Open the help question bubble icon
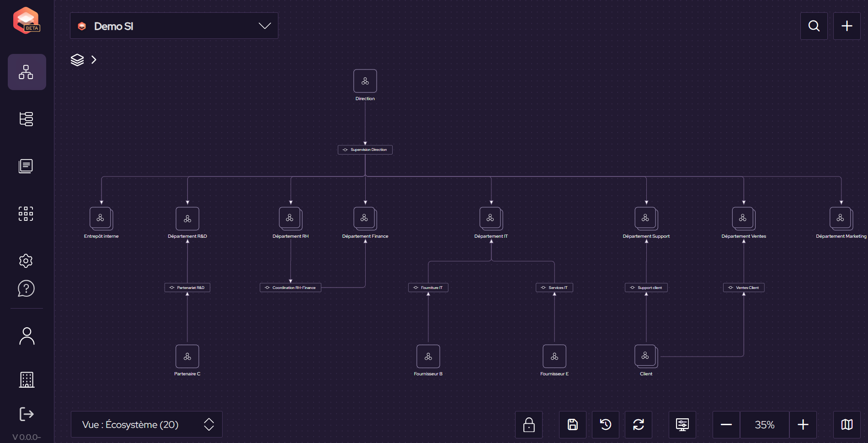This screenshot has width=868, height=443. [x=26, y=288]
